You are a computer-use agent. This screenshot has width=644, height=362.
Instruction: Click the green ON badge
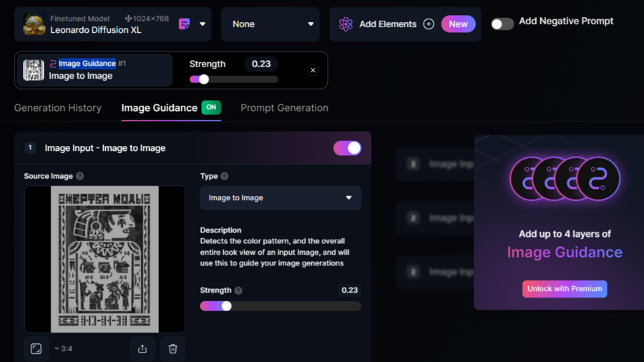pyautogui.click(x=211, y=107)
